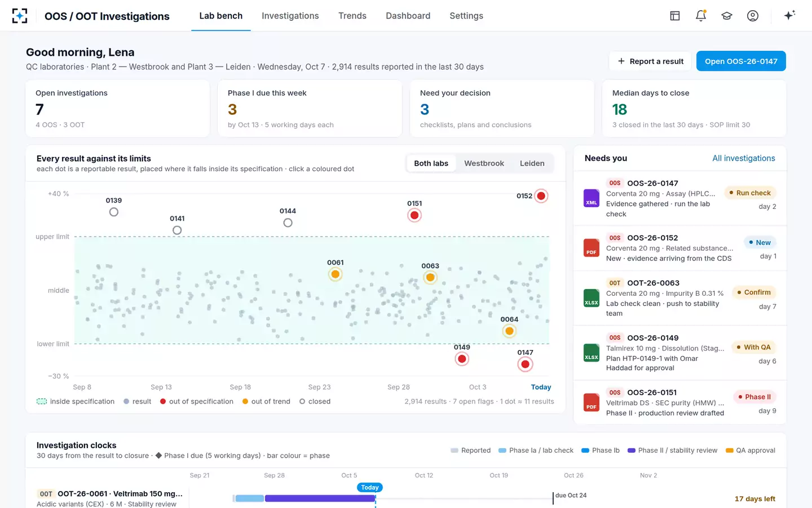The height and width of the screenshot is (508, 812).
Task: Open the All investigations link
Action: [744, 158]
